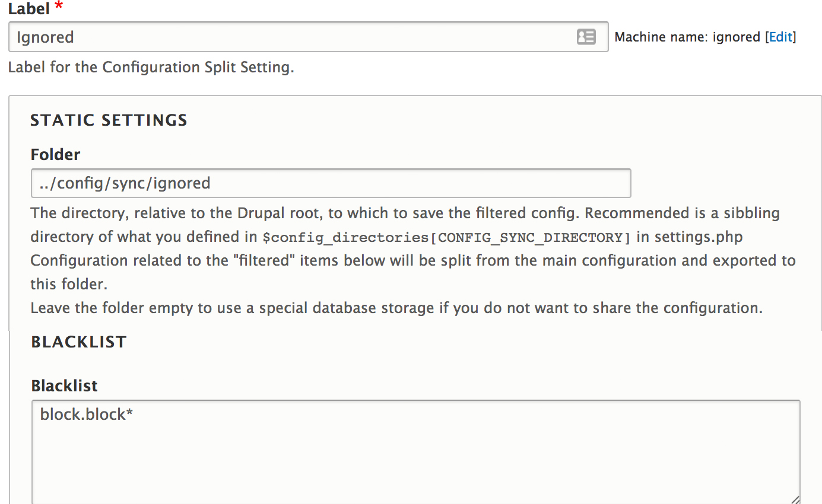Click the red required asterisk next to Label

58,7
